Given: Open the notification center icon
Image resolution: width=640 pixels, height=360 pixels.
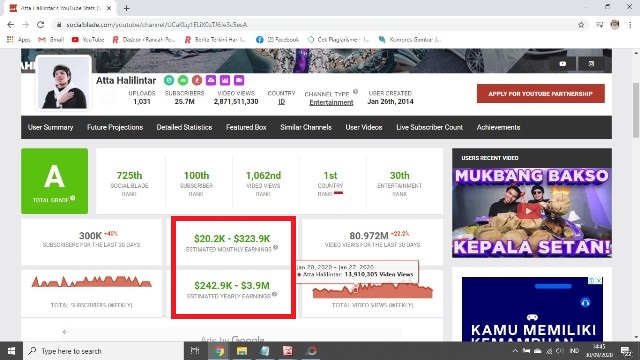Looking at the screenshot, I should pos(626,351).
